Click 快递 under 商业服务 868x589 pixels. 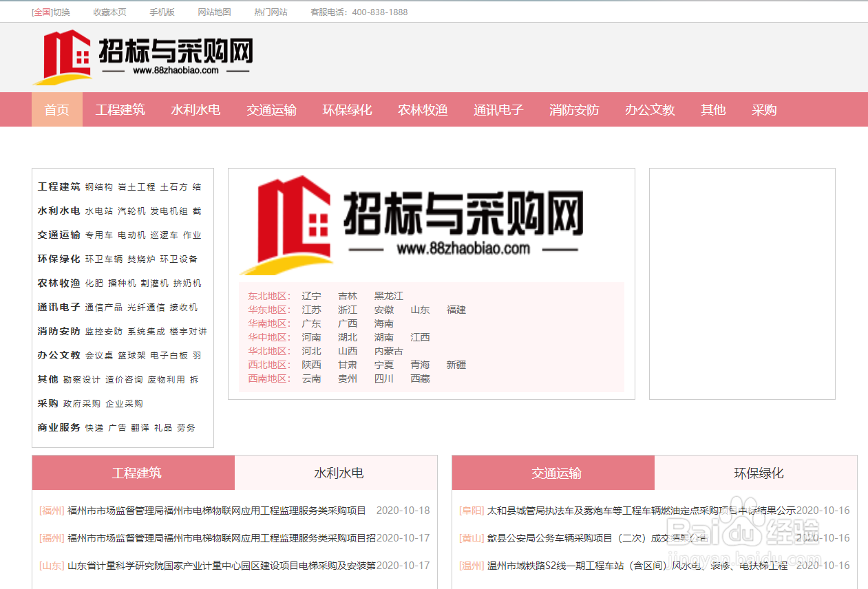pos(94,428)
